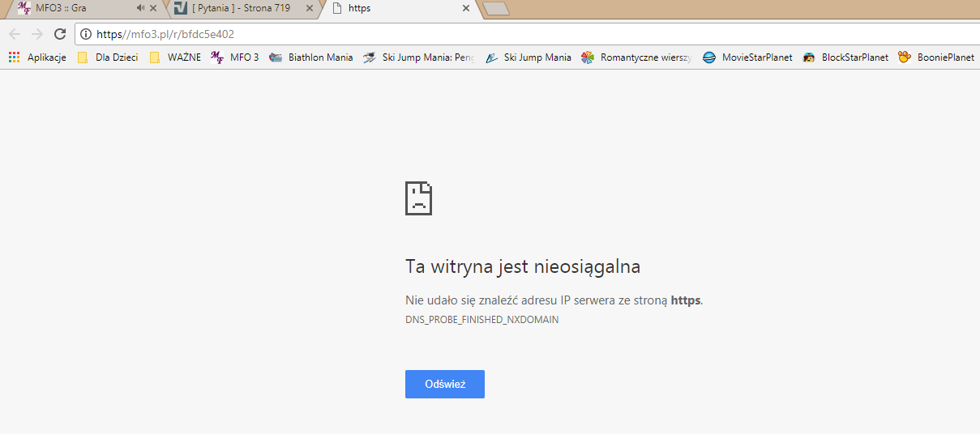Open the BooniePlanet bookmark
Viewport: 980px width, 434px height.
pyautogui.click(x=937, y=57)
